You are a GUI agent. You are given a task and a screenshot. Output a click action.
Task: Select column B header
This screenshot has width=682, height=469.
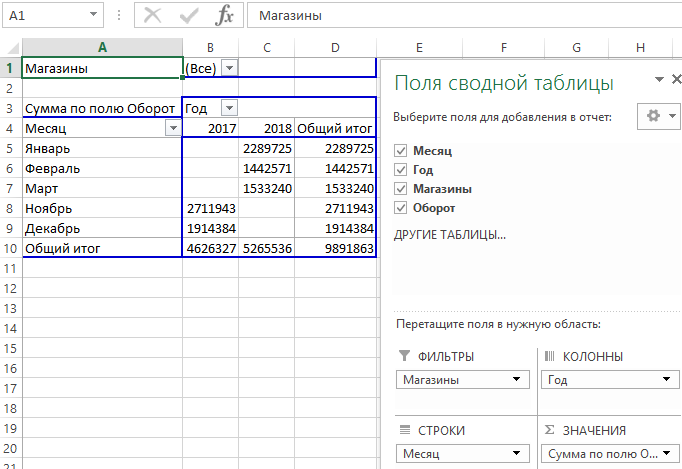click(211, 47)
